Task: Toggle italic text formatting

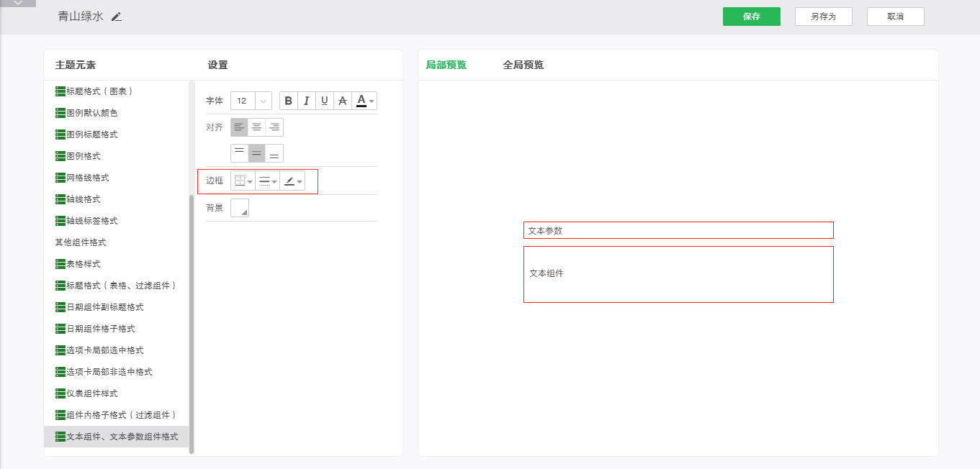Action: coord(307,101)
